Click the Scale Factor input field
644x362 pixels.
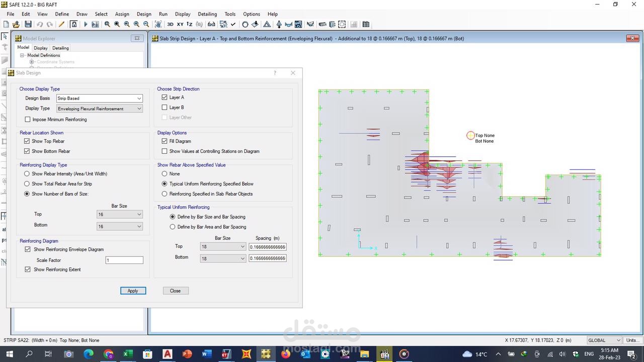click(x=124, y=260)
